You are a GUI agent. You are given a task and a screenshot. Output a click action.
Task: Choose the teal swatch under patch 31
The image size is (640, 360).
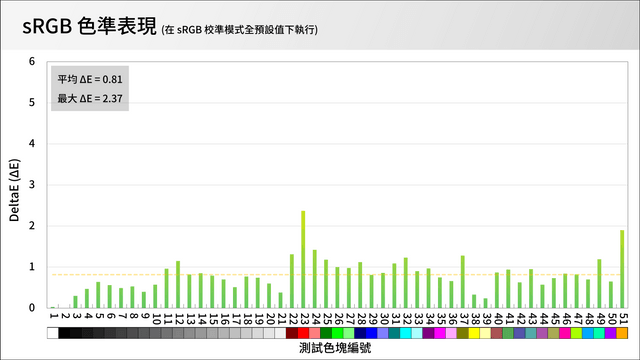pyautogui.click(x=394, y=333)
